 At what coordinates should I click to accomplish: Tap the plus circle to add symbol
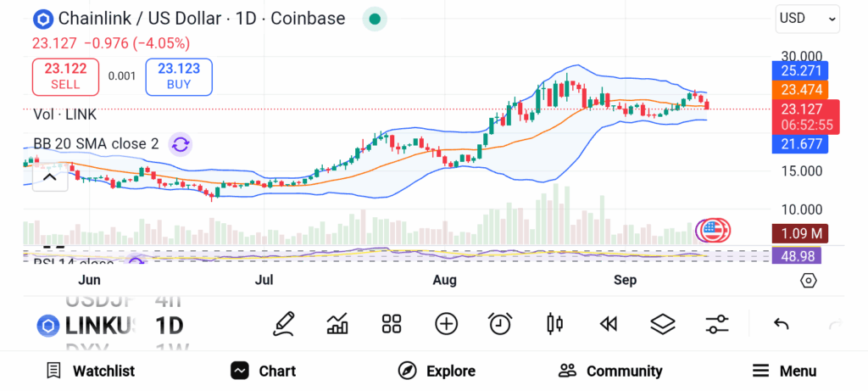(446, 323)
